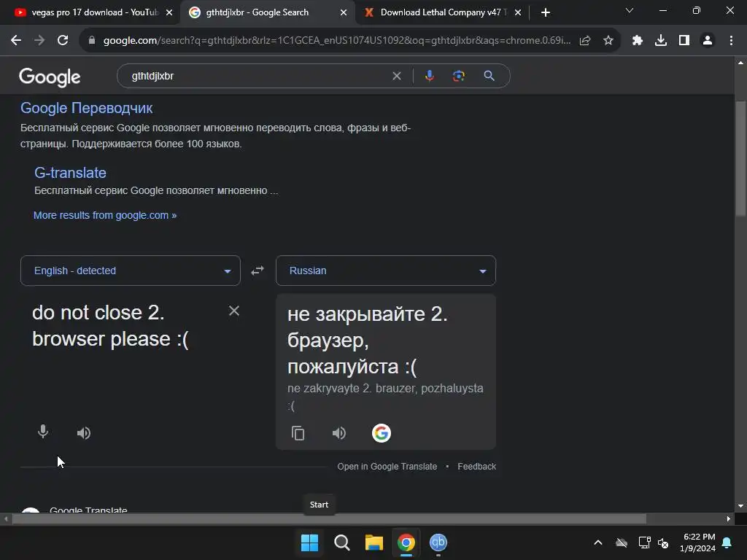Go back to the previous page
This screenshot has height=560, width=747.
point(16,41)
